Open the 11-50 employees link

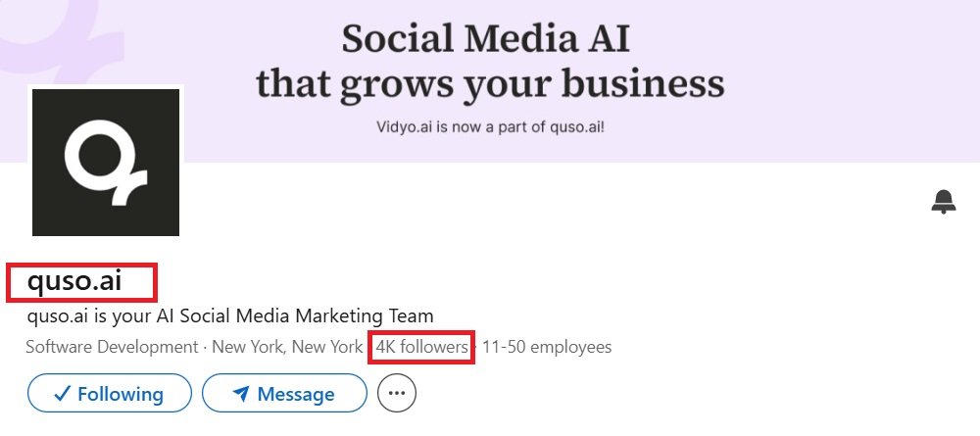(547, 346)
